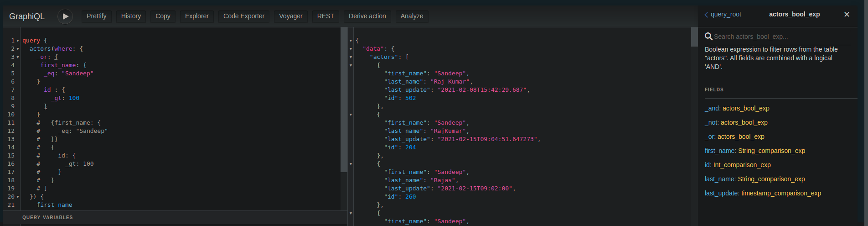
Task: Open the _not field's actors_bool_exp type
Action: (x=744, y=122)
